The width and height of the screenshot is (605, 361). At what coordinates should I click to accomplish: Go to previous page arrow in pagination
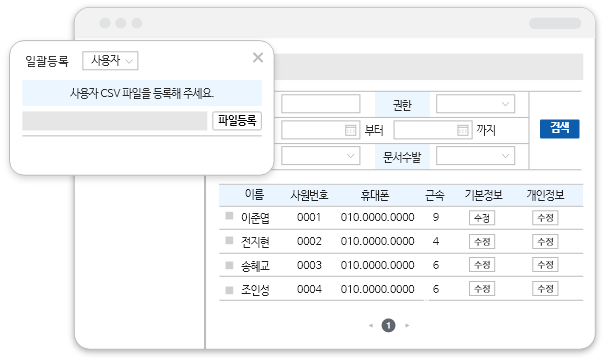pos(371,326)
